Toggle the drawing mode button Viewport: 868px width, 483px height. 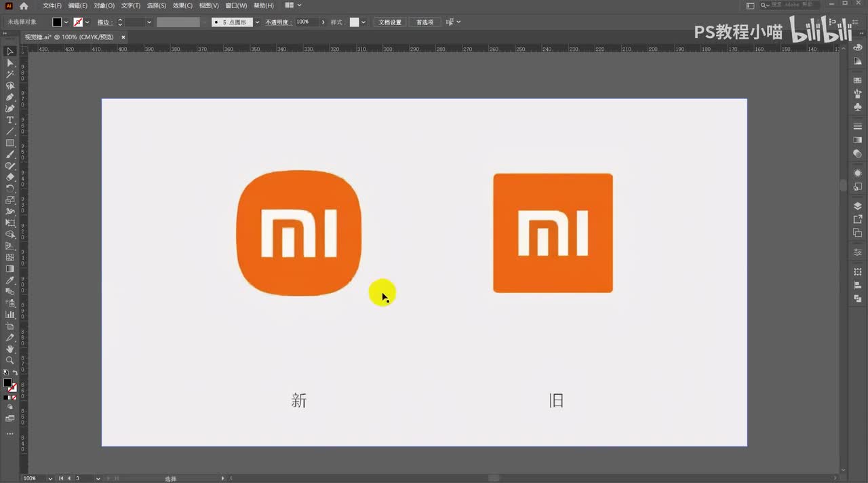(x=10, y=407)
